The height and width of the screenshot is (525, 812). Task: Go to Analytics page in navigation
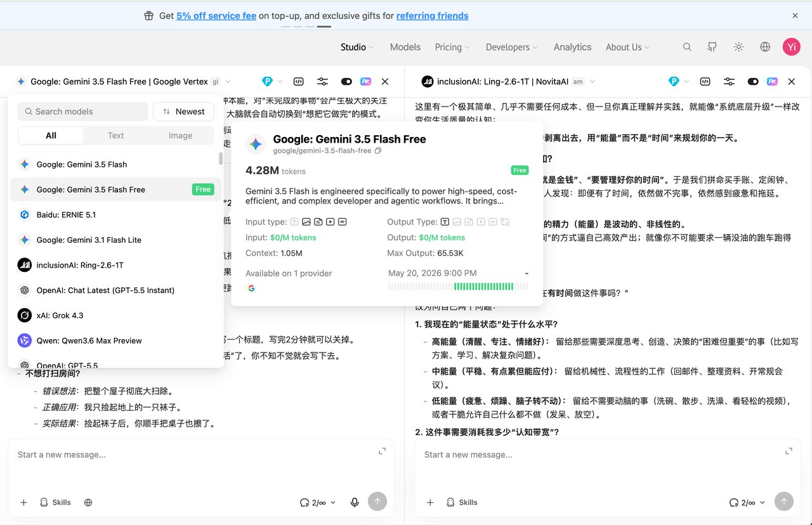pos(572,47)
